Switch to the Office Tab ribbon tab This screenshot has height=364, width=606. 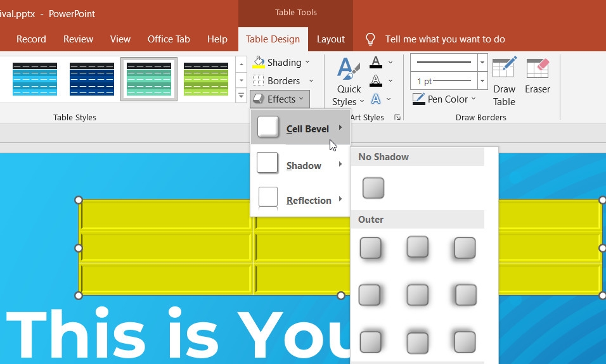[169, 39]
